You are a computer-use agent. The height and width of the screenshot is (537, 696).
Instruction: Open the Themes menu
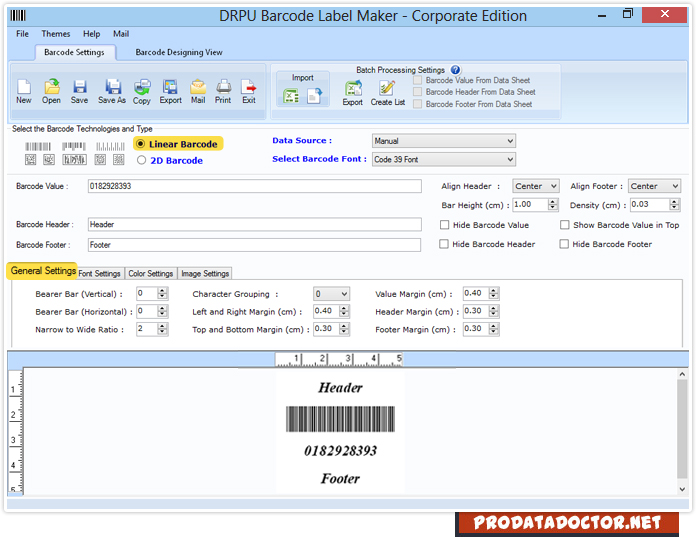[56, 34]
